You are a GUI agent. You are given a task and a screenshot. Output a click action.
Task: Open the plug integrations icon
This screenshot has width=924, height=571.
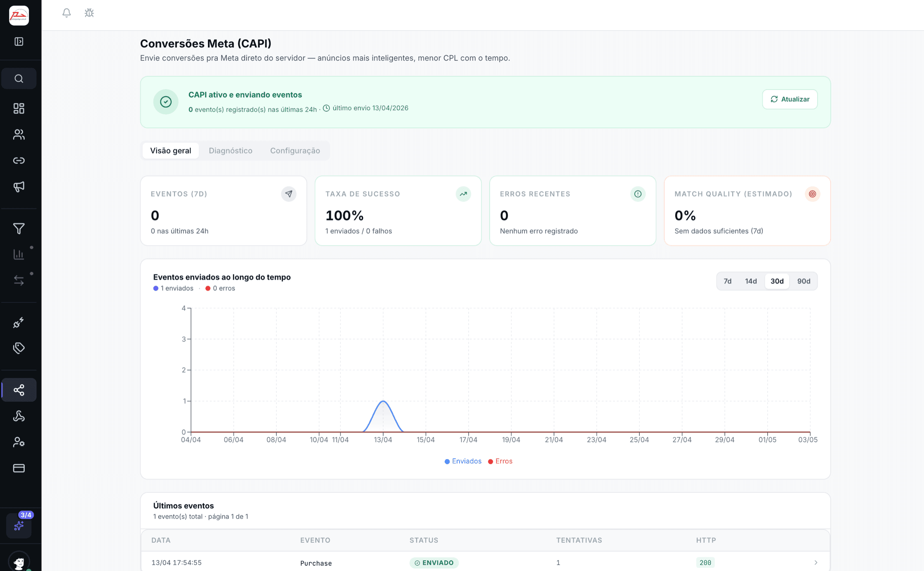[19, 322]
